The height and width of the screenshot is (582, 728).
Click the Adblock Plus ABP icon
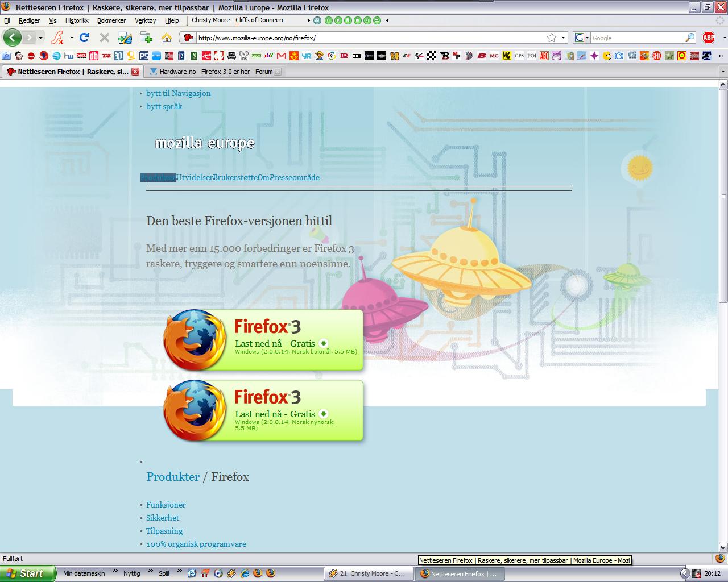(x=708, y=38)
